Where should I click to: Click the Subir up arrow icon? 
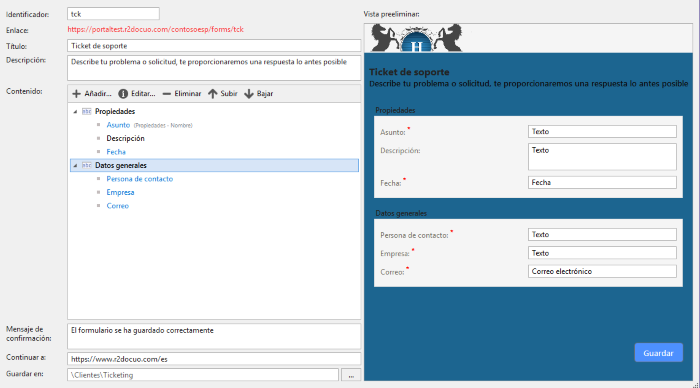tap(212, 94)
